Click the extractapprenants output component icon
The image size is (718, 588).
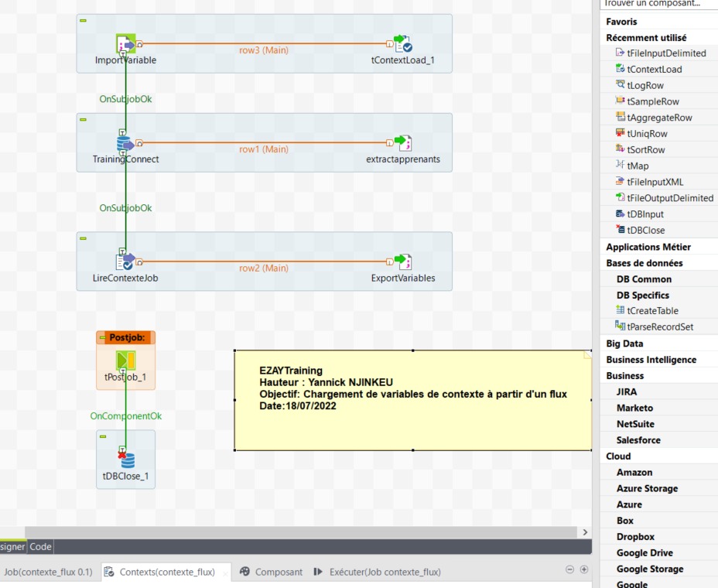[402, 142]
